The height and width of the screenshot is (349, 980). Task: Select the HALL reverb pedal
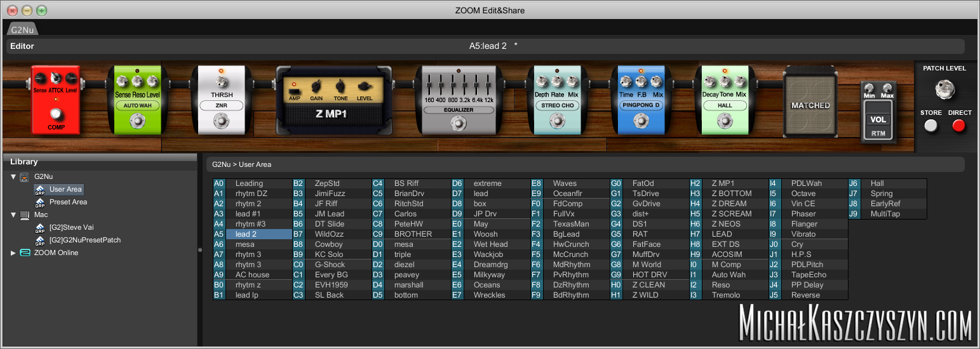725,100
